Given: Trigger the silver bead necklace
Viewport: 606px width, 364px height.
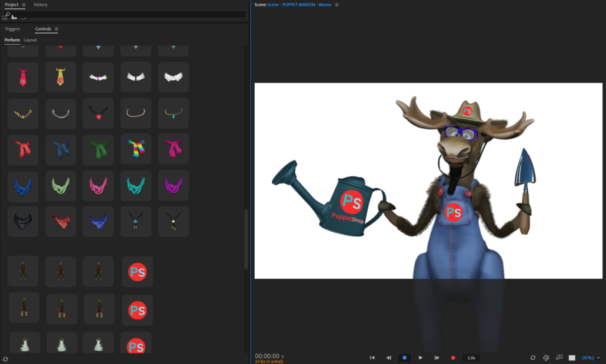Looking at the screenshot, I should coord(60,113).
